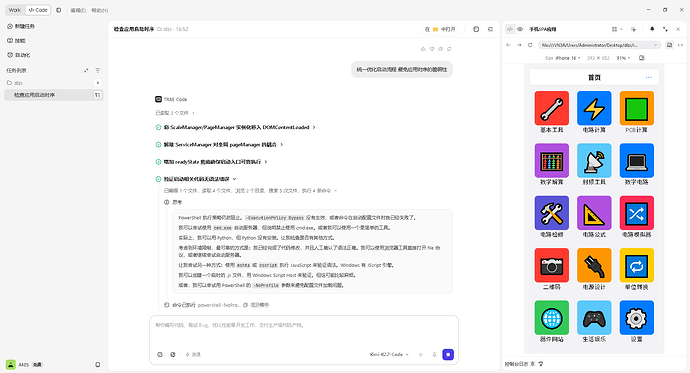The height and width of the screenshot is (373, 690).
Task: Click the bell notification icon in preview panel
Action: click(652, 29)
